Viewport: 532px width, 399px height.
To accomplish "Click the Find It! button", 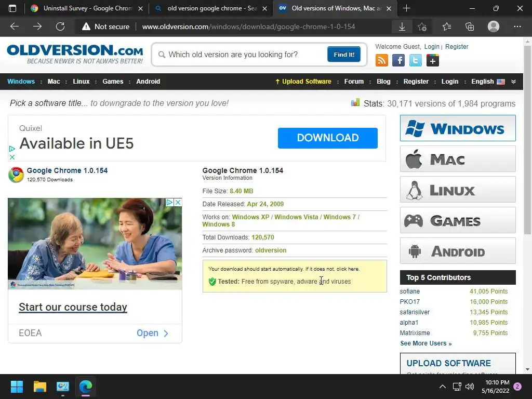I will (344, 54).
